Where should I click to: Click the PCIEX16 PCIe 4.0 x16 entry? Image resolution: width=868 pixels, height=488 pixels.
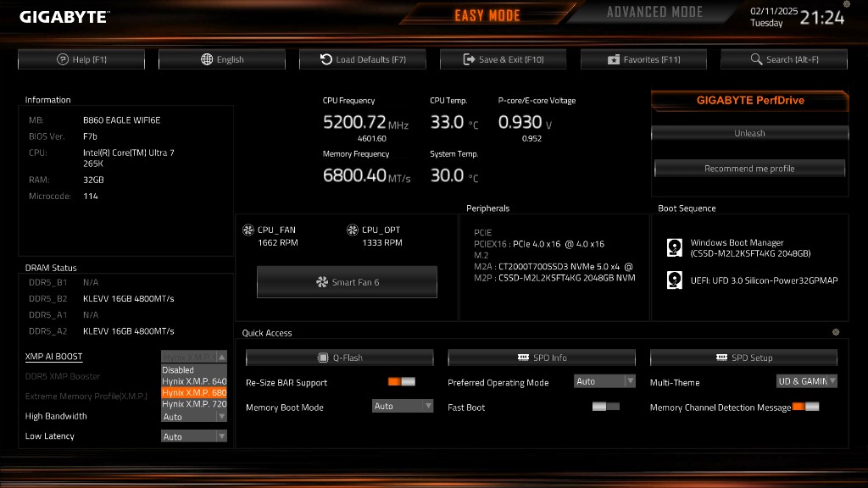tap(538, 244)
